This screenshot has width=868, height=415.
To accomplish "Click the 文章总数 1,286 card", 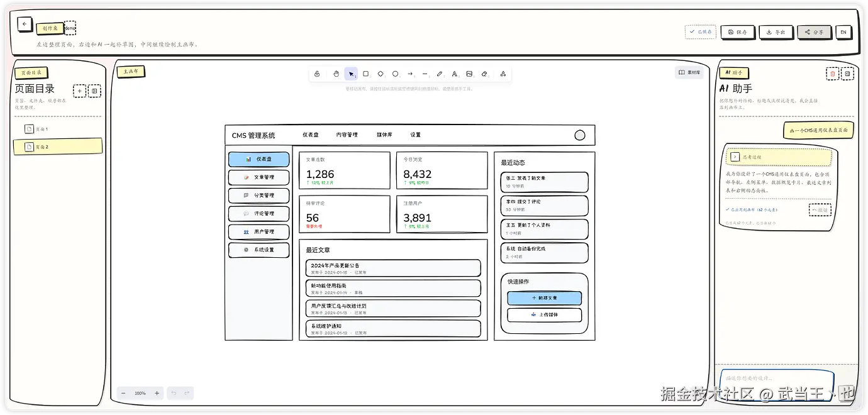I will [x=345, y=170].
